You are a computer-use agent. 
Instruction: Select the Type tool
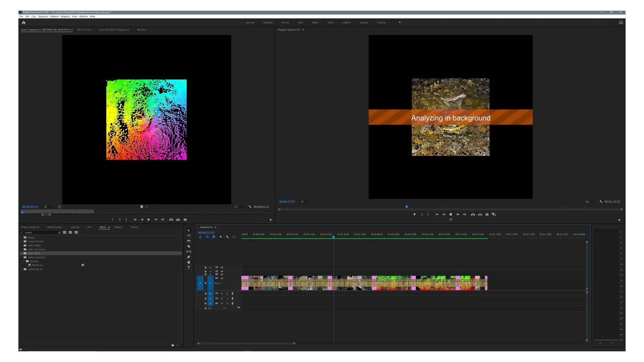coord(189,268)
